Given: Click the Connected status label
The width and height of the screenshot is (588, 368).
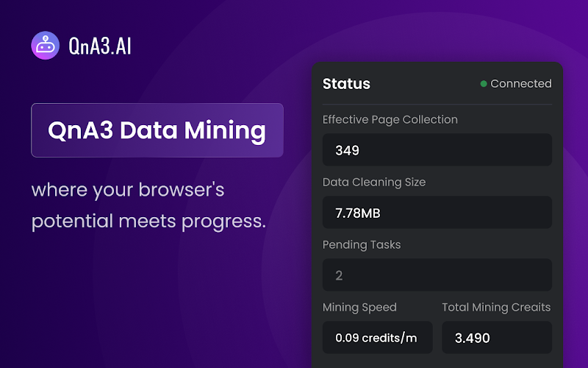Looking at the screenshot, I should pyautogui.click(x=521, y=83).
